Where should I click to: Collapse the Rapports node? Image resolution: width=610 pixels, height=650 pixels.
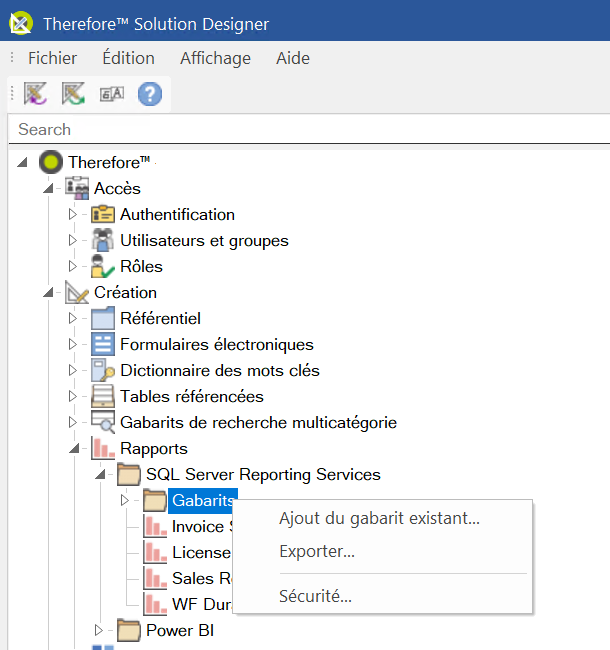74,449
